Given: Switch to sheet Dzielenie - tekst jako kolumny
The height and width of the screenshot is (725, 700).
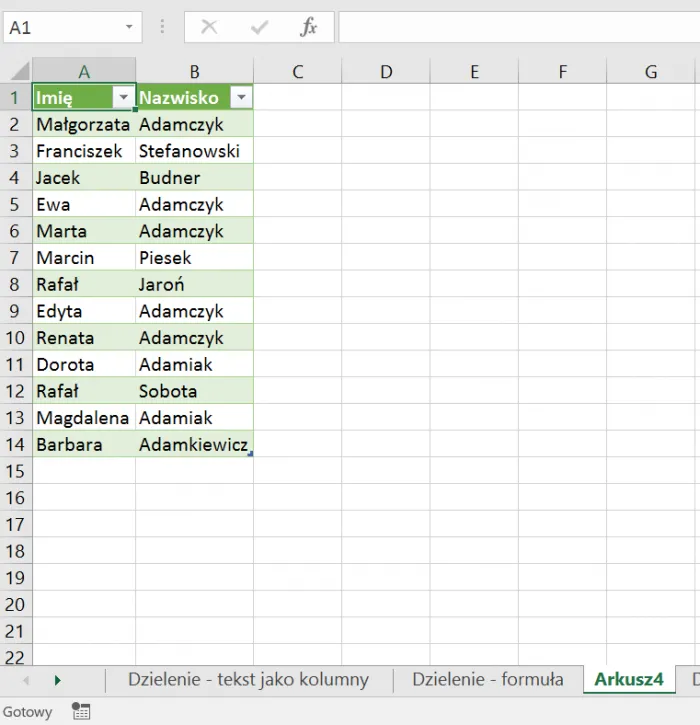Looking at the screenshot, I should click(248, 680).
